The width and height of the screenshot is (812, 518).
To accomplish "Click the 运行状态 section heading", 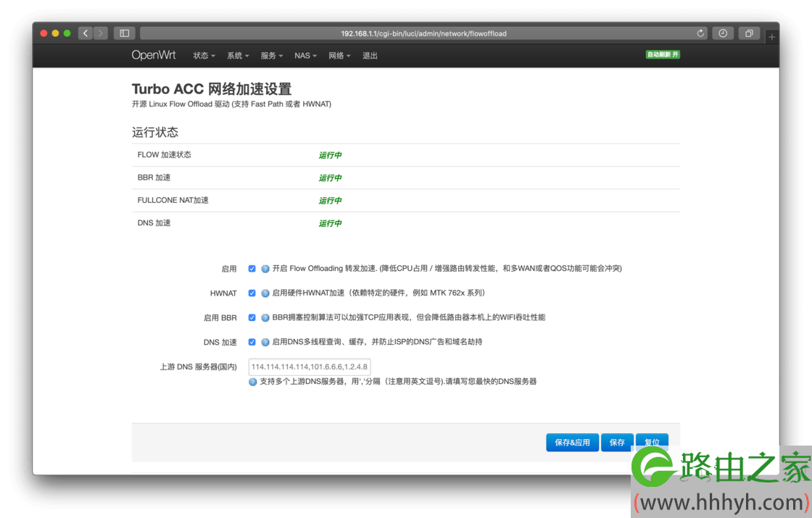I will tap(155, 133).
